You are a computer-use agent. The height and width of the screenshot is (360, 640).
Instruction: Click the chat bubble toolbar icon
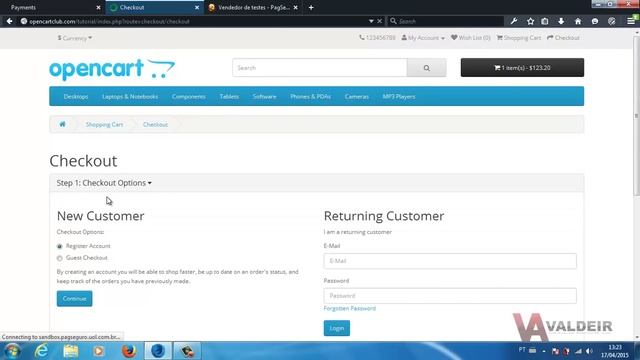click(595, 21)
